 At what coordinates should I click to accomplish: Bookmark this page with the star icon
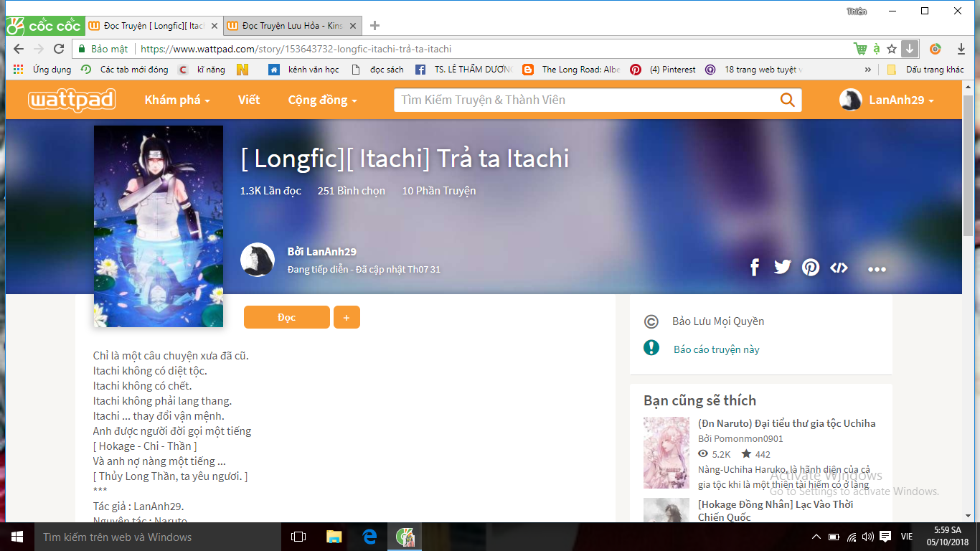892,49
